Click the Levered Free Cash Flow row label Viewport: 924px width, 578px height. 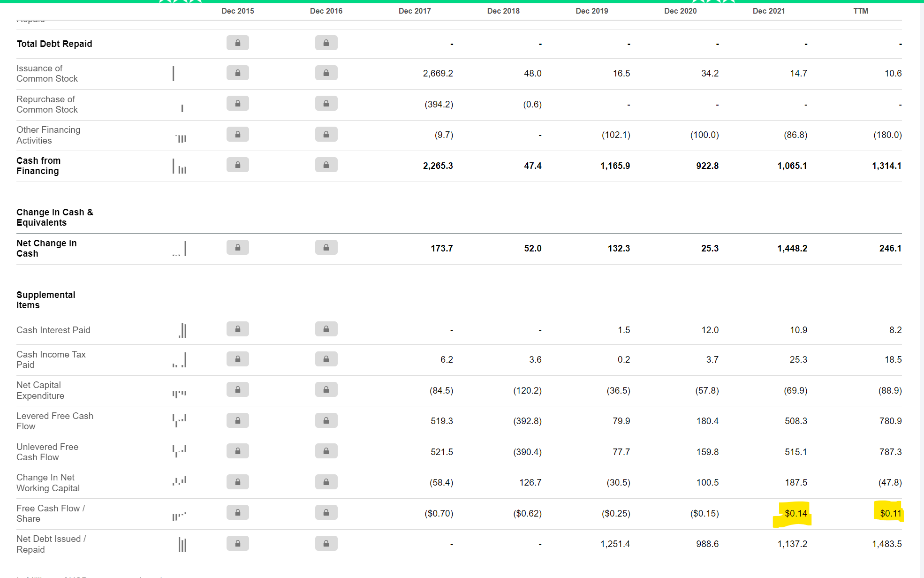[54, 421]
